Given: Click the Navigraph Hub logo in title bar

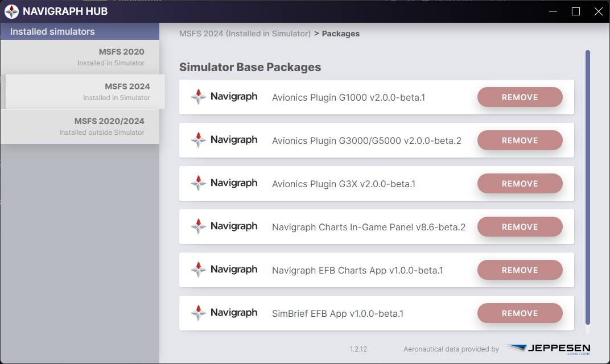Looking at the screenshot, I should point(12,11).
